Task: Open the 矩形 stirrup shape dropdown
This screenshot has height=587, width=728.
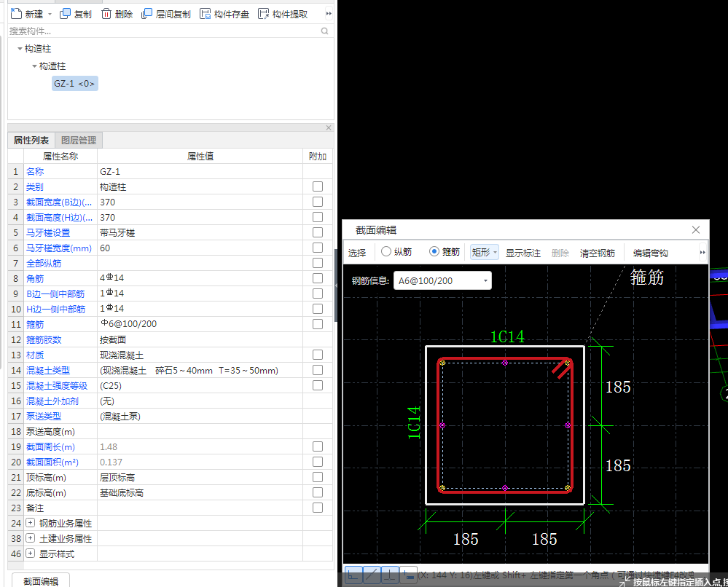Action: [x=485, y=252]
